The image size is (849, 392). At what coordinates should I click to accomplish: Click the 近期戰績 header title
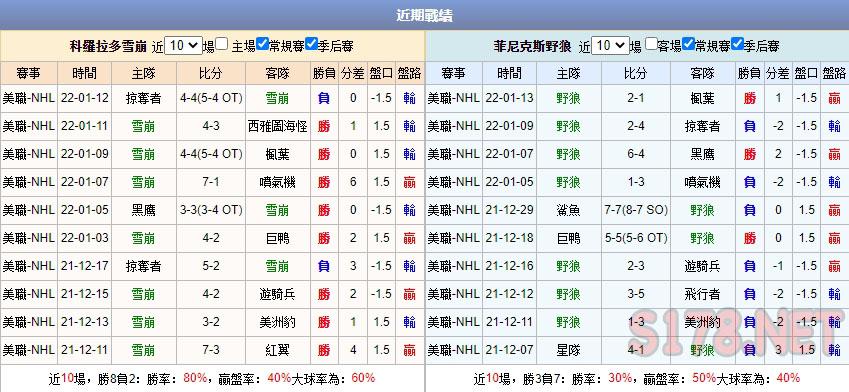point(424,15)
